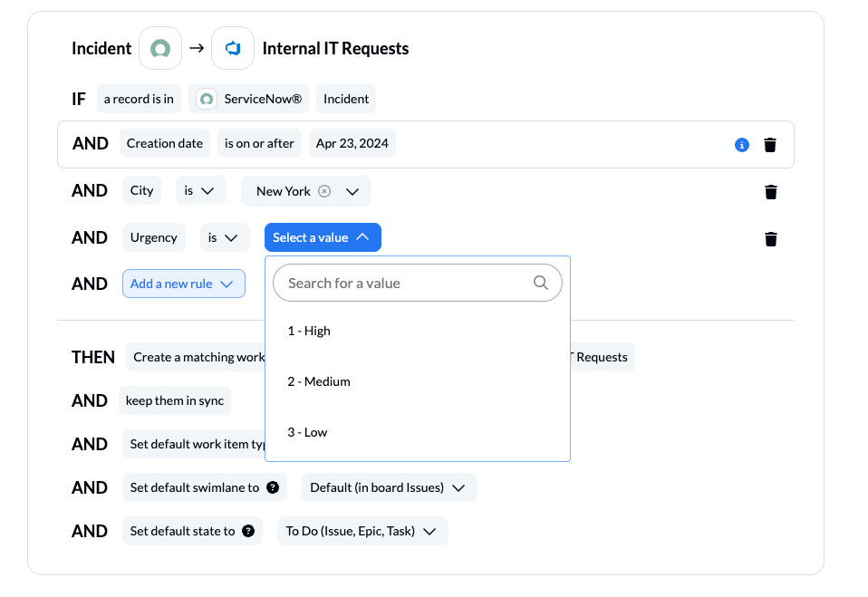The image size is (868, 597).
Task: Open the Default (in board Issues) swimlane dropdown
Action: tap(389, 487)
